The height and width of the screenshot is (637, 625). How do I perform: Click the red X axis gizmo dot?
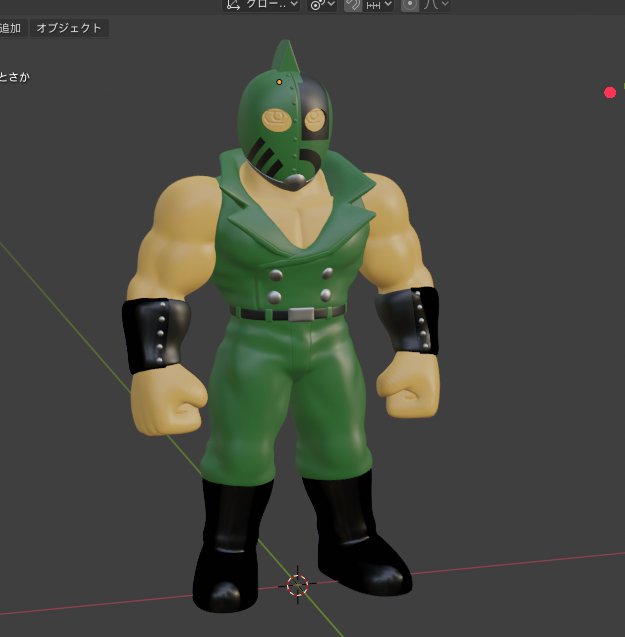[610, 93]
